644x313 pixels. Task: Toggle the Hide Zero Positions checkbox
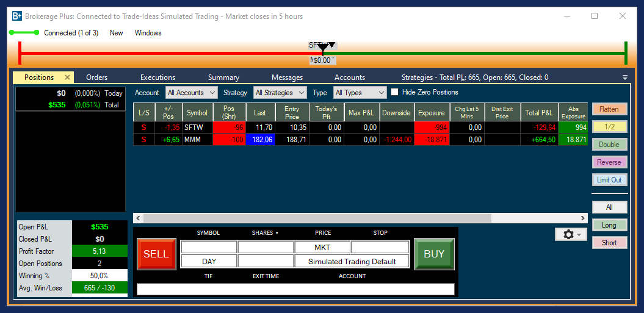click(395, 92)
